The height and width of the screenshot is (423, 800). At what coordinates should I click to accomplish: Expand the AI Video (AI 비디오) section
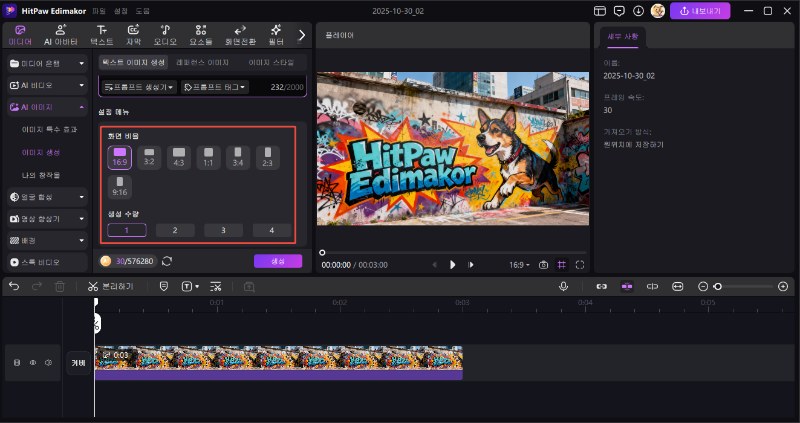47,84
